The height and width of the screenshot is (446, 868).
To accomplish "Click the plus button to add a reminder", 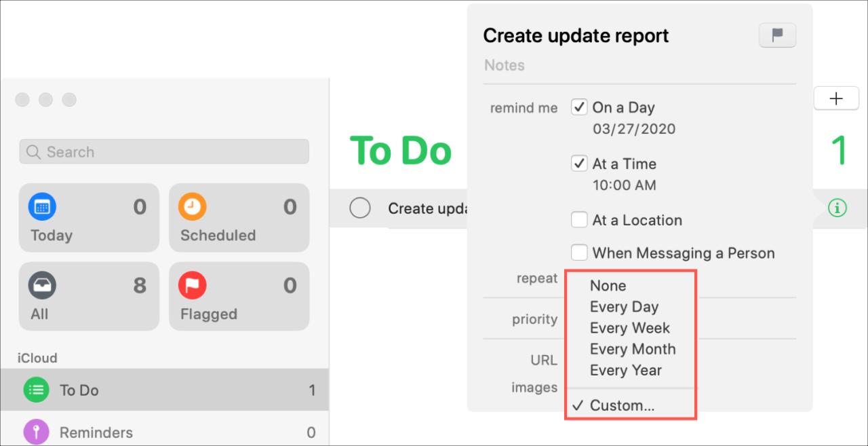I will click(836, 98).
